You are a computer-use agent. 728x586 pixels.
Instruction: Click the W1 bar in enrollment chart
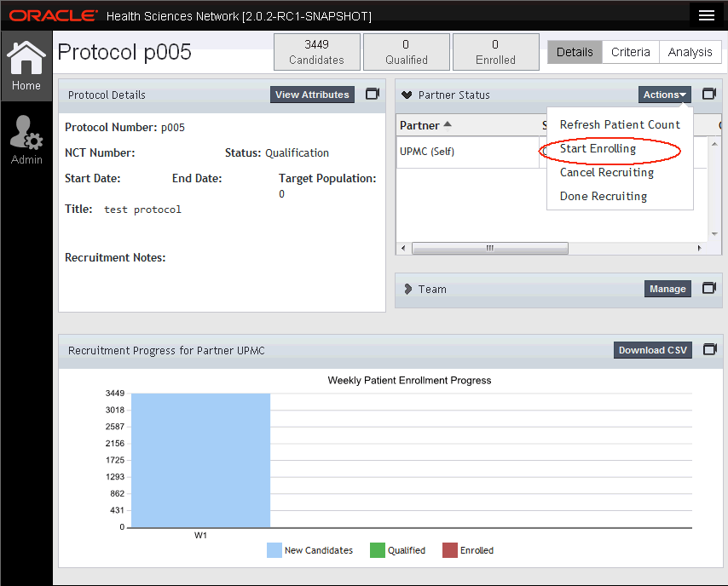pyautogui.click(x=200, y=460)
